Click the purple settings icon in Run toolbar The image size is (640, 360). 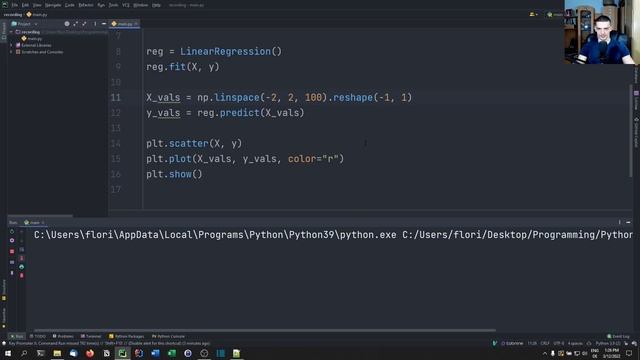coord(12,240)
